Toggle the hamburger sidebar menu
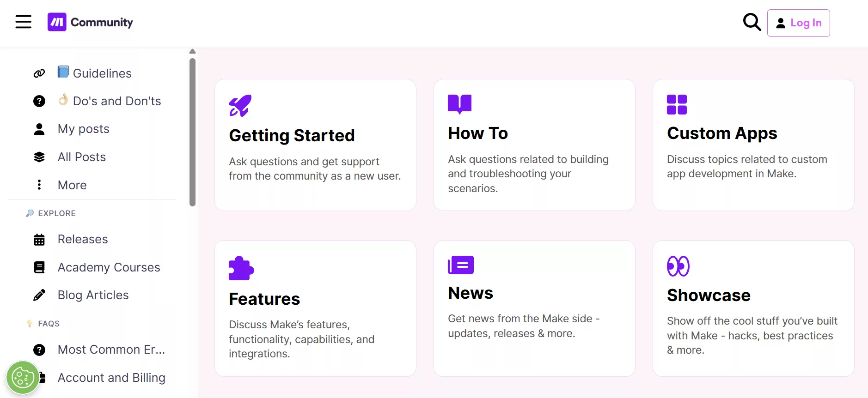Image resolution: width=868 pixels, height=398 pixels. [24, 22]
